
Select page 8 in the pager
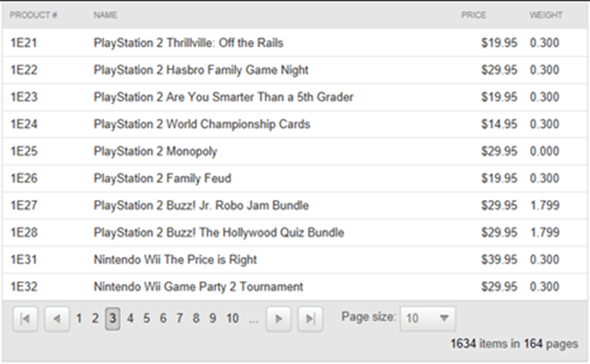[196, 319]
